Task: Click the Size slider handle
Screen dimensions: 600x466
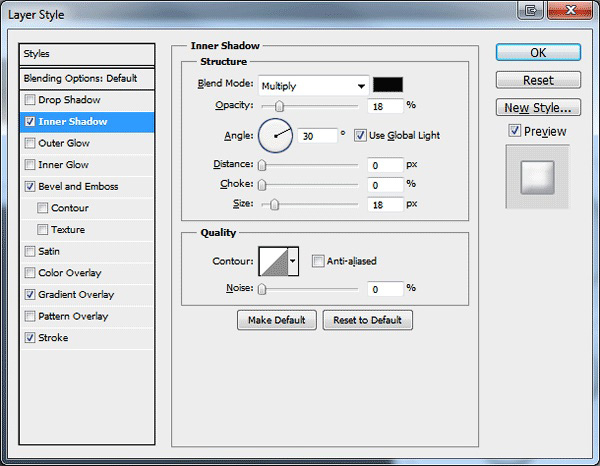Action: coord(274,205)
